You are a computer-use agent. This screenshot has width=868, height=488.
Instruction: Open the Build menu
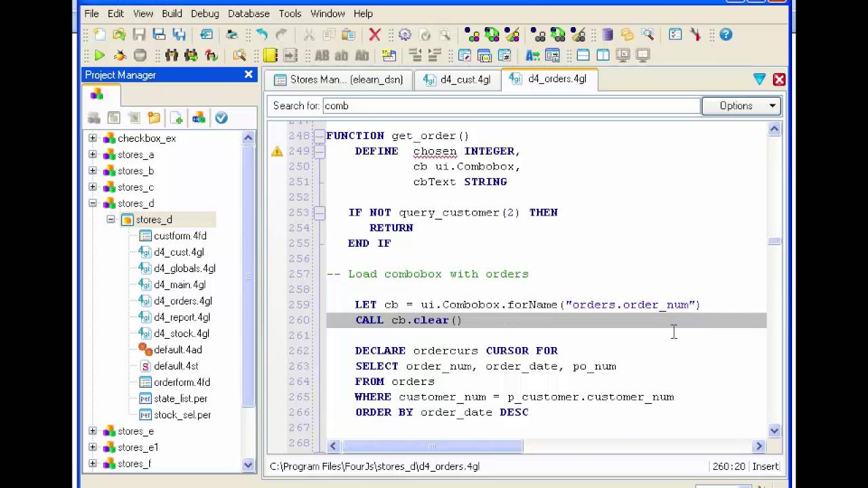point(172,14)
